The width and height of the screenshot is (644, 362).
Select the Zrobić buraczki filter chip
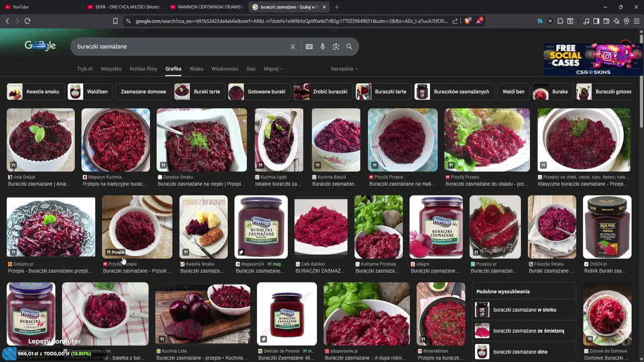point(323,92)
